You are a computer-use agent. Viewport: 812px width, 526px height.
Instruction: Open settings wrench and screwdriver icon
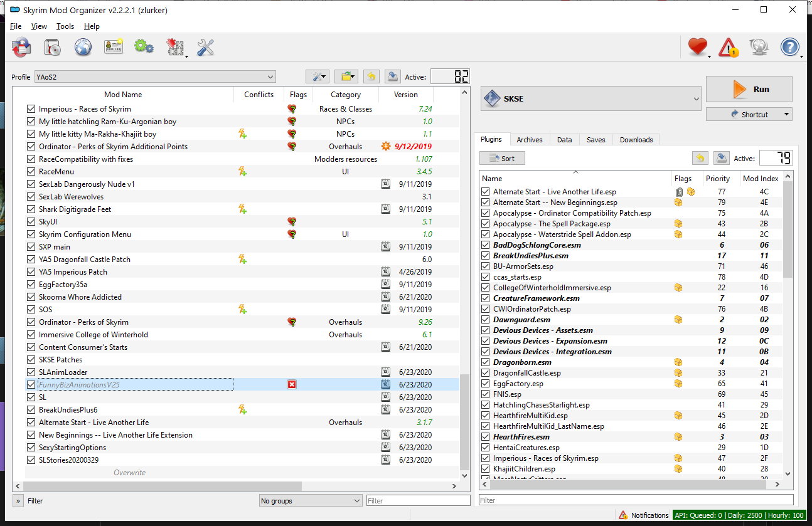tap(206, 47)
